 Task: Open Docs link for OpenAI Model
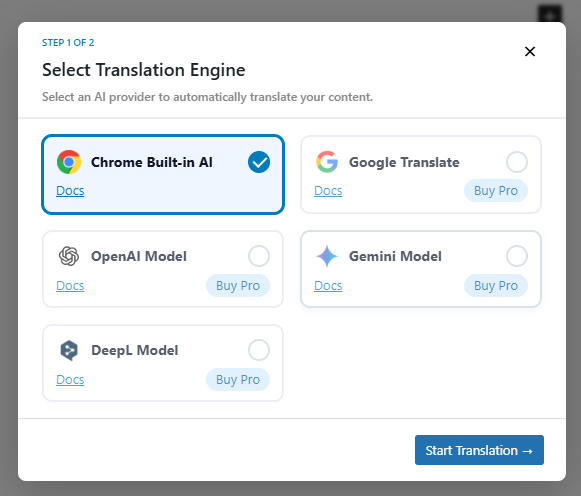pos(70,286)
